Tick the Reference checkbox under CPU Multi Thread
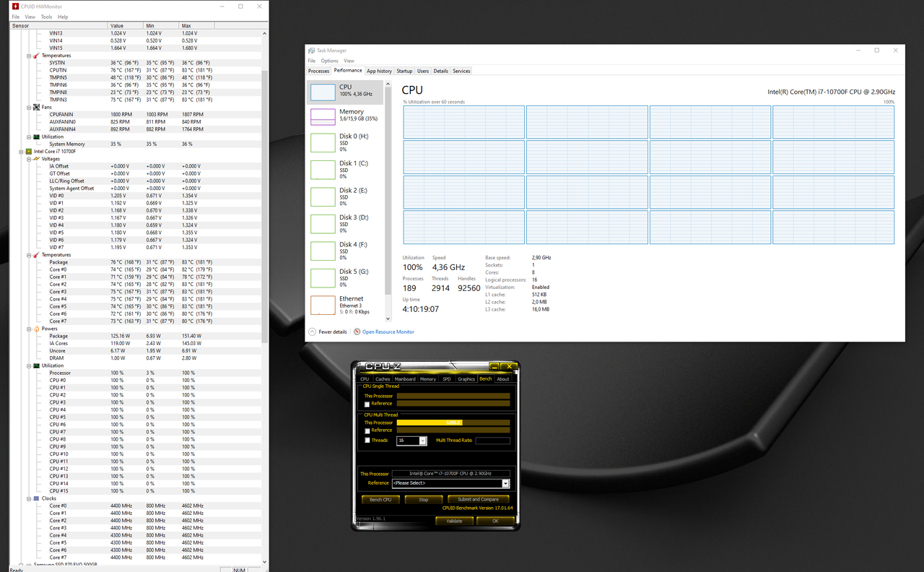924x572 pixels. (x=367, y=430)
